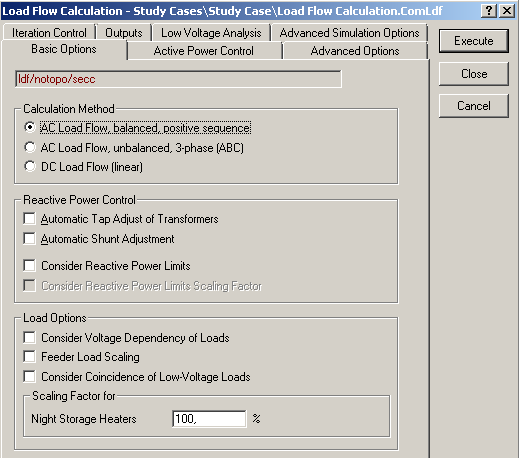This screenshot has width=519, height=458.
Task: Click the Execute button
Action: coord(474,41)
